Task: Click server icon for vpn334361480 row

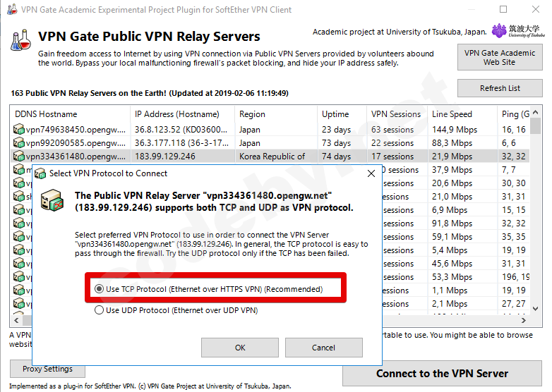Action: (18, 156)
